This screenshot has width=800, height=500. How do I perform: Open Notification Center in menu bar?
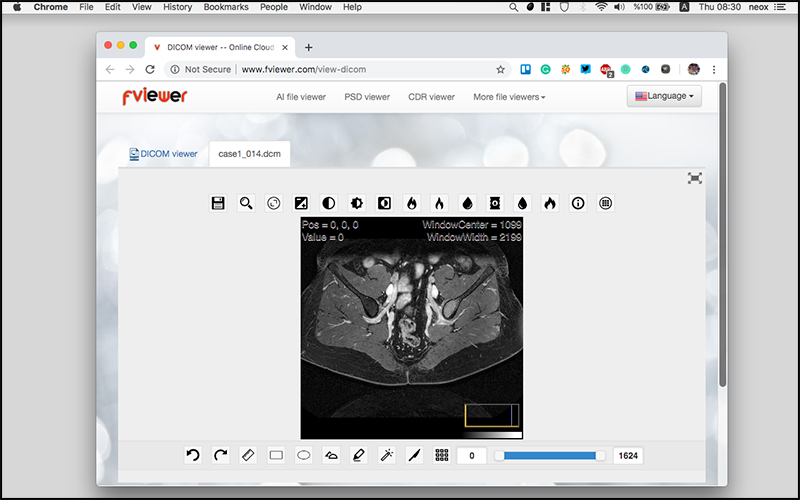[x=780, y=7]
